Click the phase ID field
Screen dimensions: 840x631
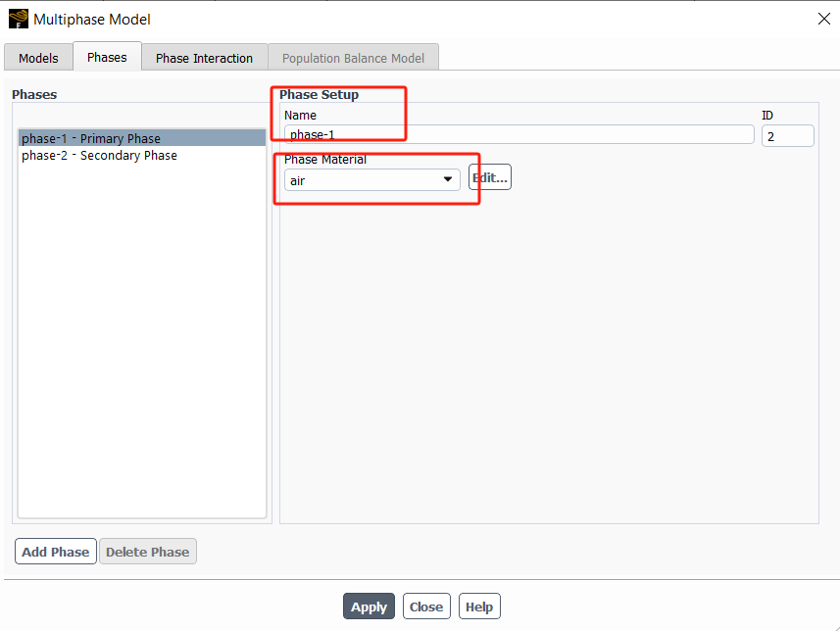coord(787,136)
